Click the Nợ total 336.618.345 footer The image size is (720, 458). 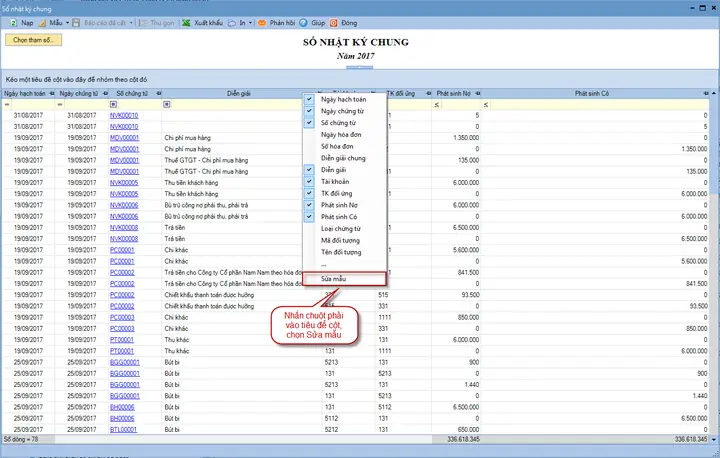tap(463, 440)
